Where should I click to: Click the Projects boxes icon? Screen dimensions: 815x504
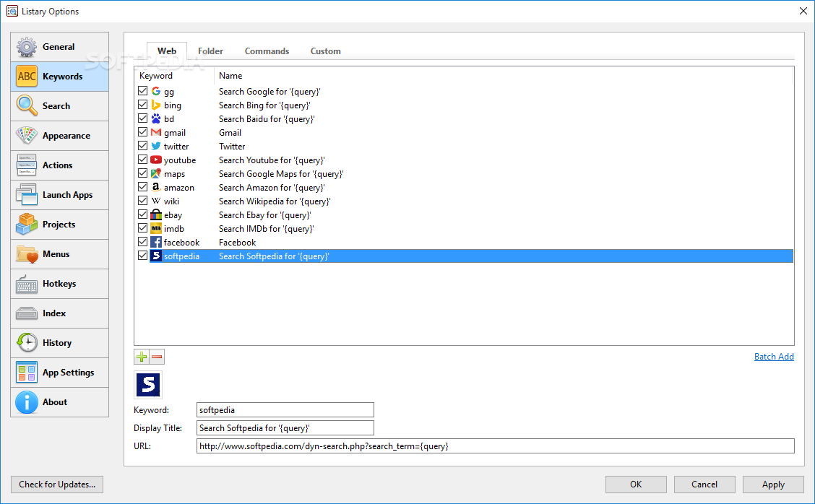pos(27,225)
